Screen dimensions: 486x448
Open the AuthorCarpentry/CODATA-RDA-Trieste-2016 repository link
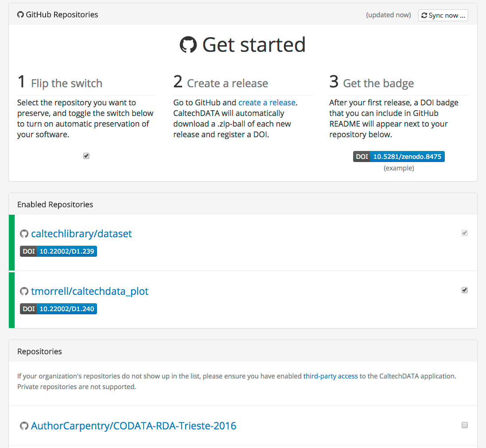click(x=134, y=426)
